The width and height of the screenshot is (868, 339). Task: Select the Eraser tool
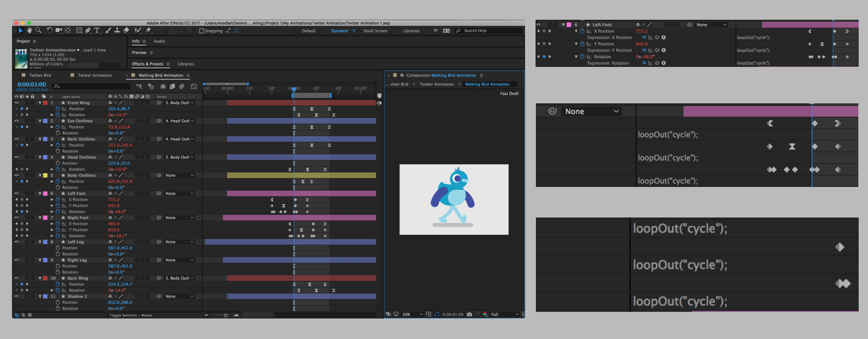(x=126, y=31)
